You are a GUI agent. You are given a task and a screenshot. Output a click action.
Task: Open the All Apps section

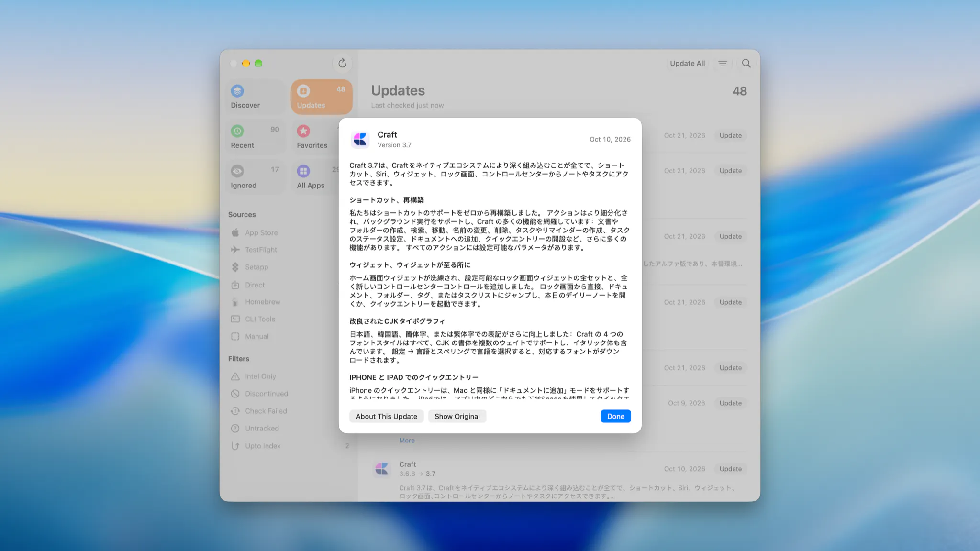pyautogui.click(x=316, y=177)
